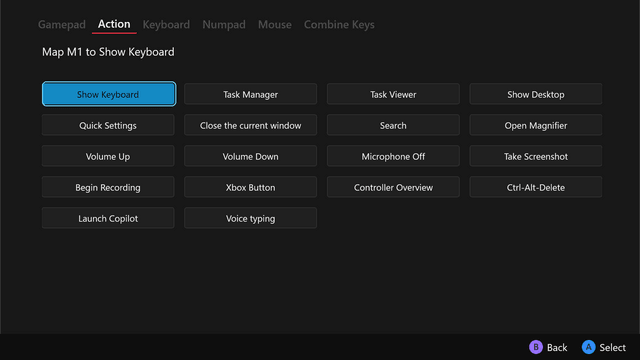Select the Volume Down action
The width and height of the screenshot is (640, 360).
coord(251,156)
